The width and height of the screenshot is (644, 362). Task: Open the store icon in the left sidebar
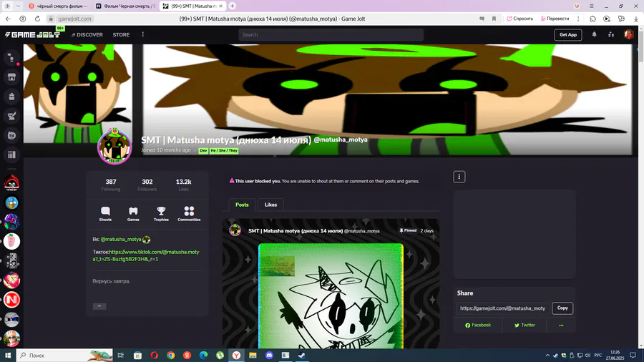tap(11, 77)
